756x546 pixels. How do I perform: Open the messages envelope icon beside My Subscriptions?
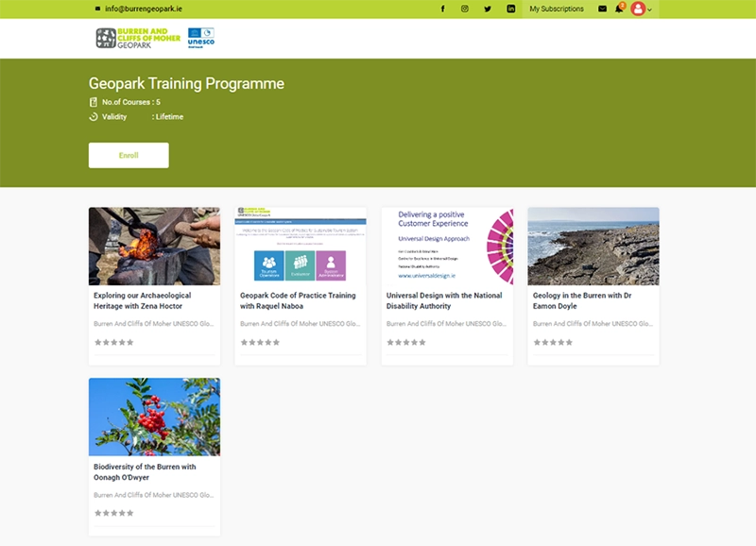(602, 9)
